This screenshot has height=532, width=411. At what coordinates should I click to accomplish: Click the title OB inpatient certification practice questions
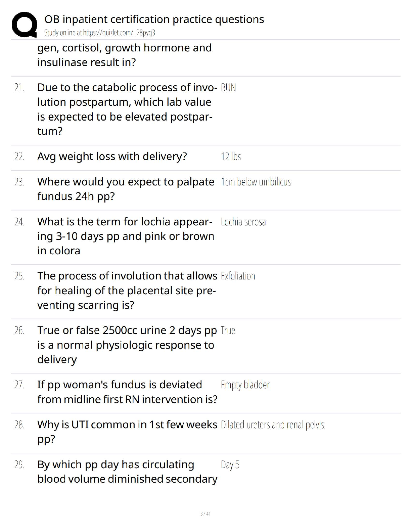[x=154, y=19]
